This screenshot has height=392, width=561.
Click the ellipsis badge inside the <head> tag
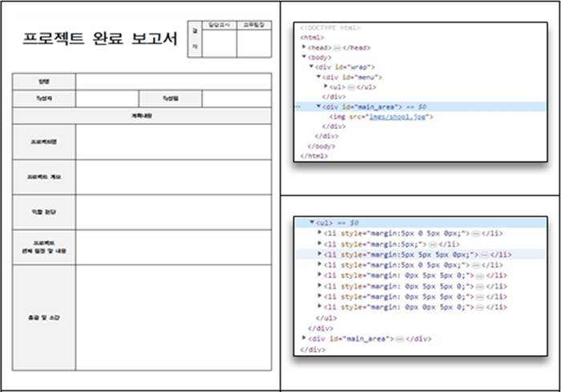(x=337, y=47)
